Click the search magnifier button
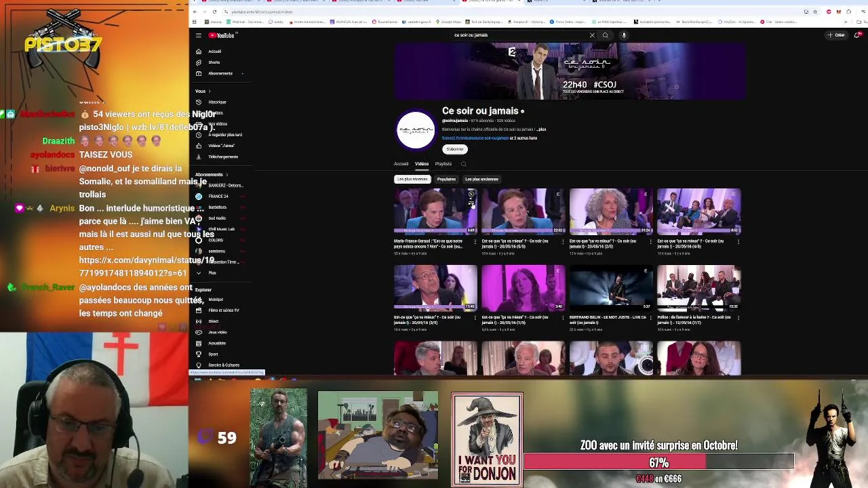Screen dimensions: 868x488 coord(606,35)
